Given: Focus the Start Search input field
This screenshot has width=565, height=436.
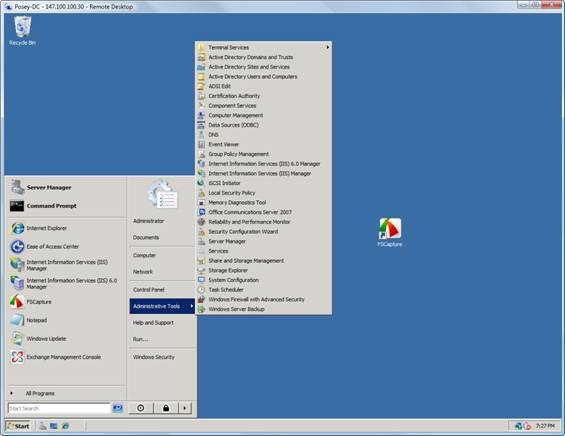Looking at the screenshot, I should click(59, 408).
